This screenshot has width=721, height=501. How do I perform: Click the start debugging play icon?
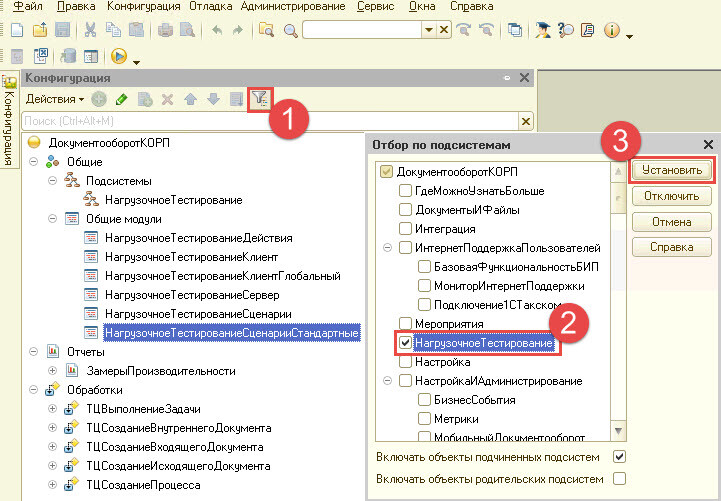coord(120,56)
